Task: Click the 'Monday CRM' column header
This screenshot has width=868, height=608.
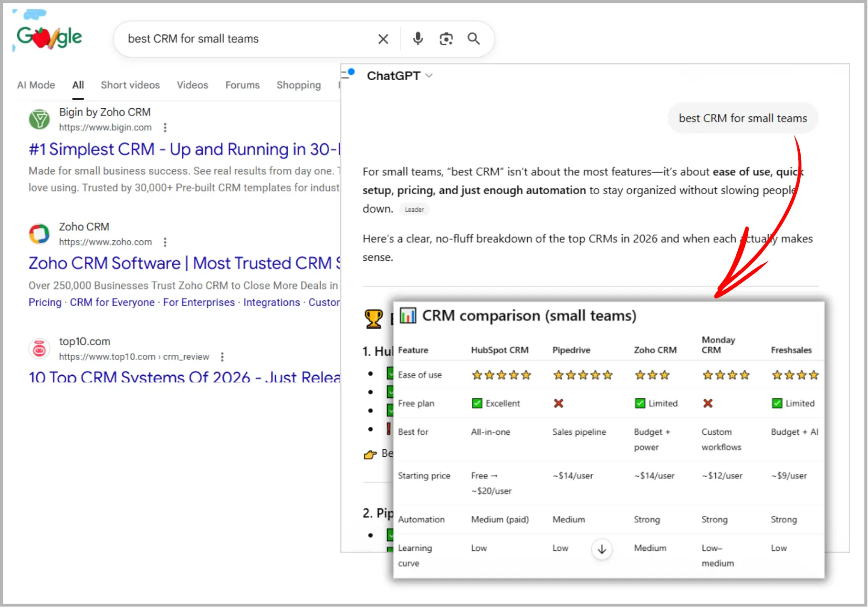Action: pyautogui.click(x=718, y=345)
